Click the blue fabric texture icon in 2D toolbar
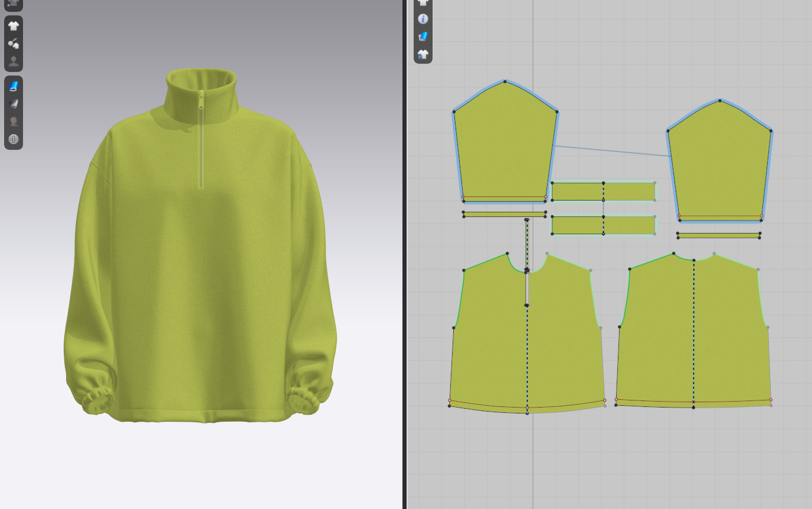 coord(423,37)
